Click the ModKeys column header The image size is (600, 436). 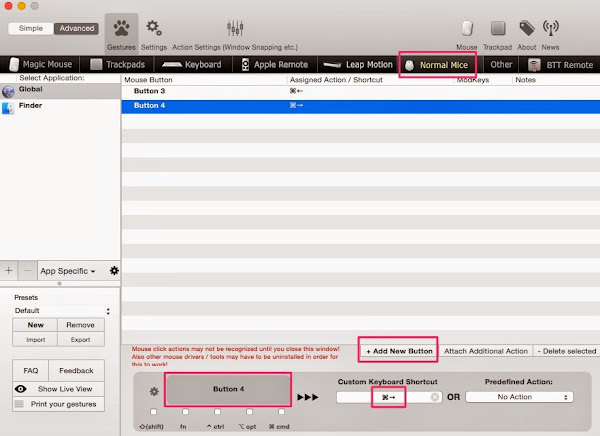click(x=483, y=80)
